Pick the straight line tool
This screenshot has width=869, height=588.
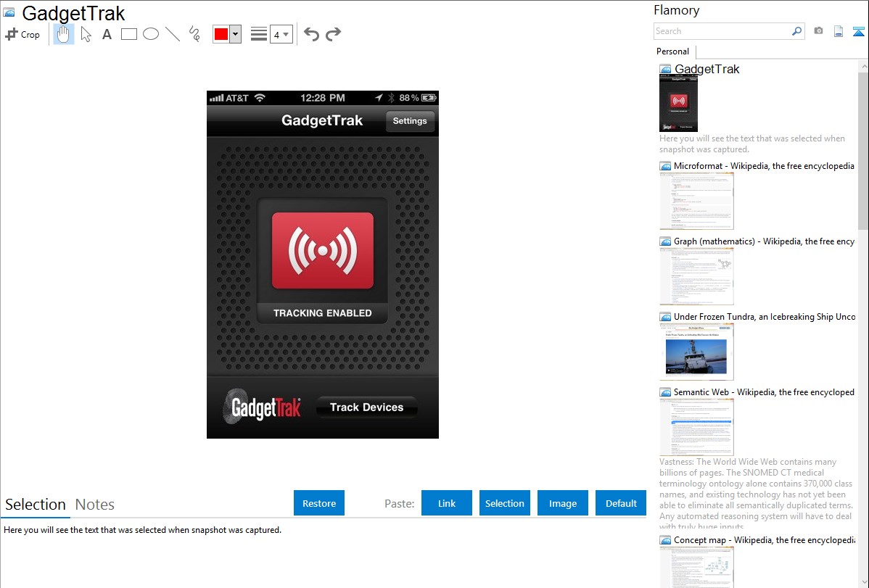point(173,34)
